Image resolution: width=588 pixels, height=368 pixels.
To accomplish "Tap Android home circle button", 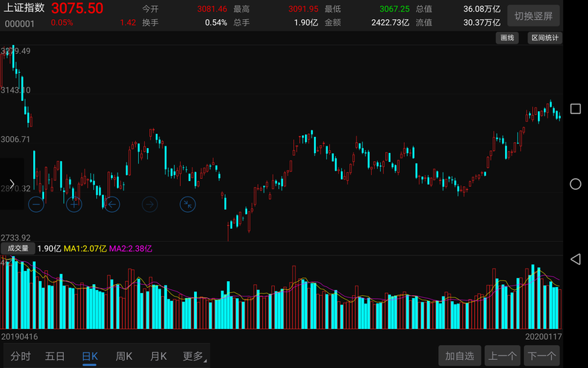I will point(576,184).
